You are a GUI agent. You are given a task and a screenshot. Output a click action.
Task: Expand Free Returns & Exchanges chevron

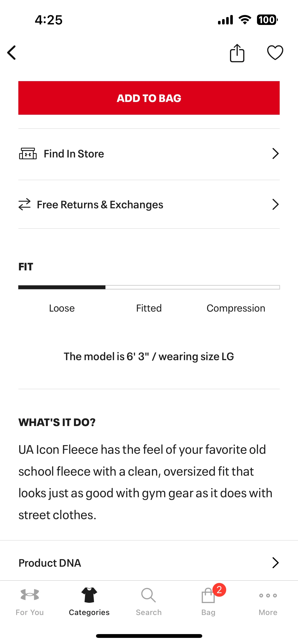(x=276, y=204)
